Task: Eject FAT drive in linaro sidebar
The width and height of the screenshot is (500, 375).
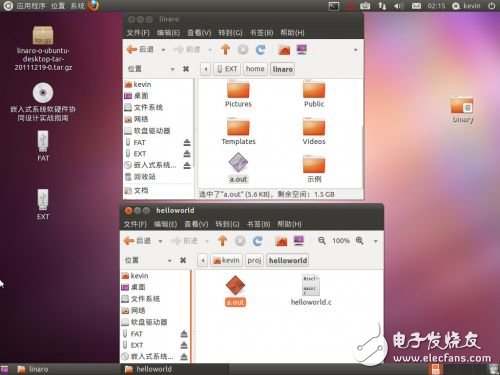Action: [x=187, y=143]
